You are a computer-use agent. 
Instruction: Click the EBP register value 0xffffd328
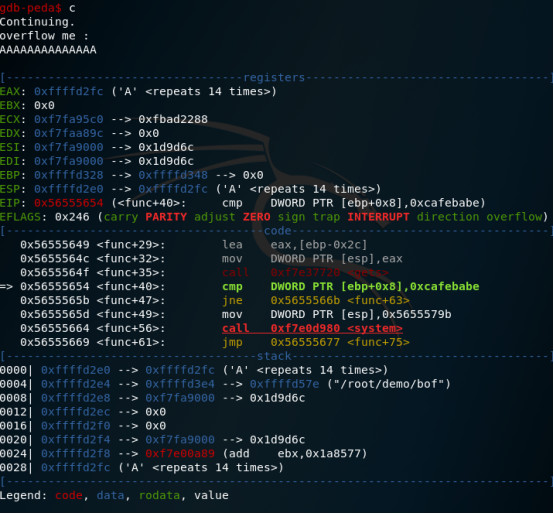[x=69, y=175]
